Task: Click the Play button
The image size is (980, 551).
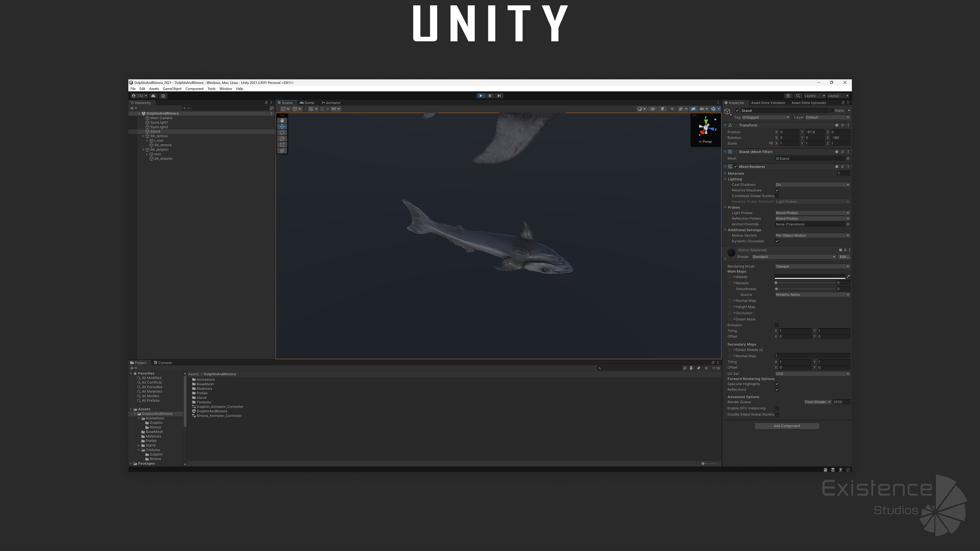Action: click(x=481, y=96)
